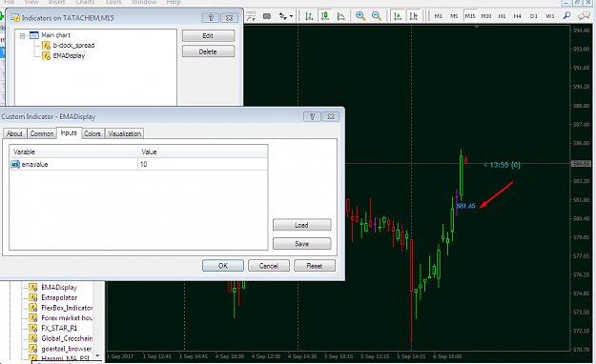Select Main chart in indicators list
The height and width of the screenshot is (364, 596).
point(55,35)
